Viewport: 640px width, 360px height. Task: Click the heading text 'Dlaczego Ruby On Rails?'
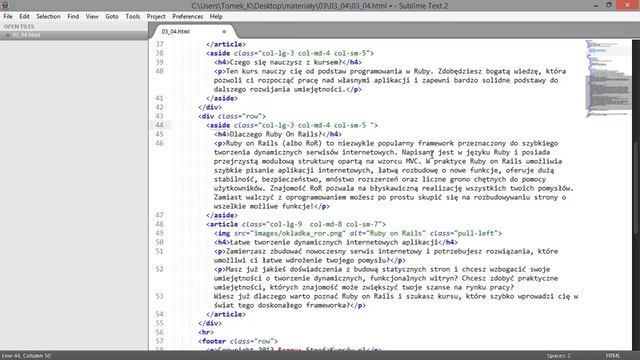[276, 134]
